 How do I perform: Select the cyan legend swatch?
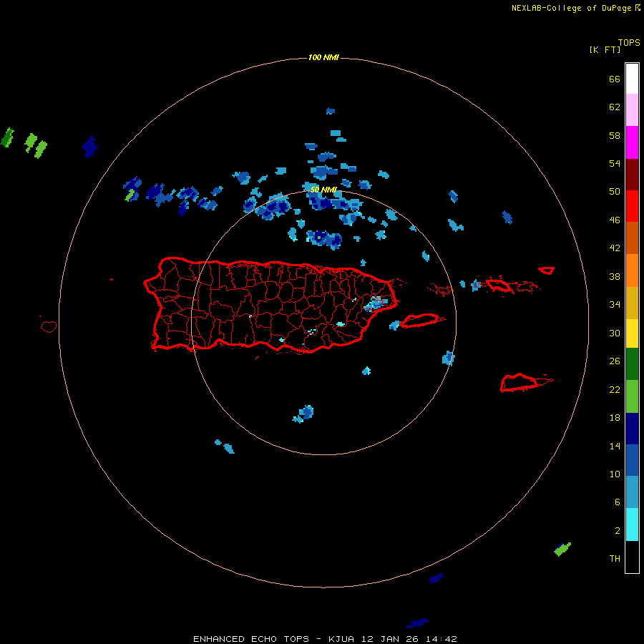pyautogui.click(x=632, y=525)
